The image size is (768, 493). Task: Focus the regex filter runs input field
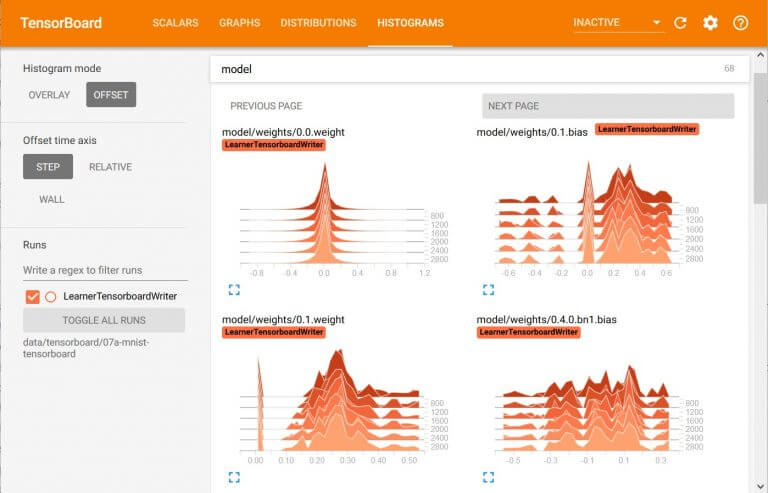point(104,271)
